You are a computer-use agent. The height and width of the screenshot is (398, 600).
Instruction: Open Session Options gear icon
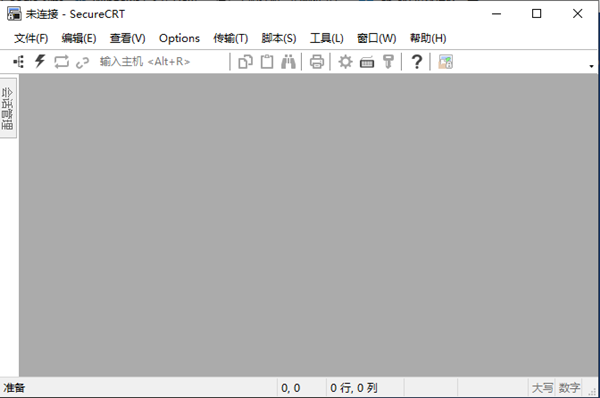tap(345, 62)
